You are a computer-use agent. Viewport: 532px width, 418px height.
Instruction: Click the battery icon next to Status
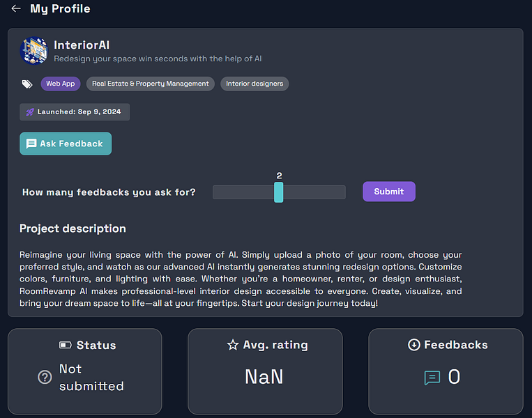tap(66, 345)
